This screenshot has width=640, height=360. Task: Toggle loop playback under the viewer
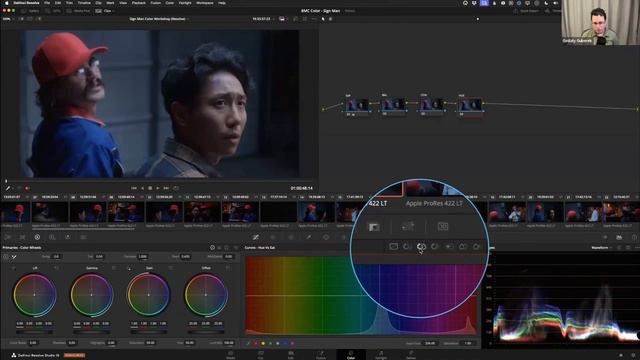point(176,188)
